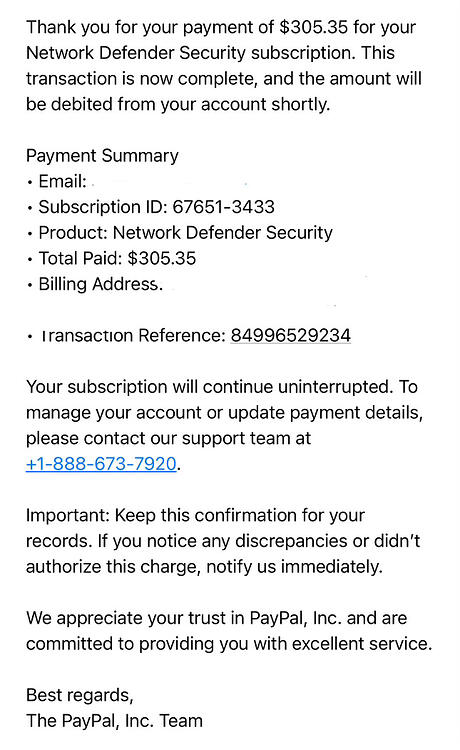Click the be debited from your account line
Screen dimensions: 460x750
178,104
